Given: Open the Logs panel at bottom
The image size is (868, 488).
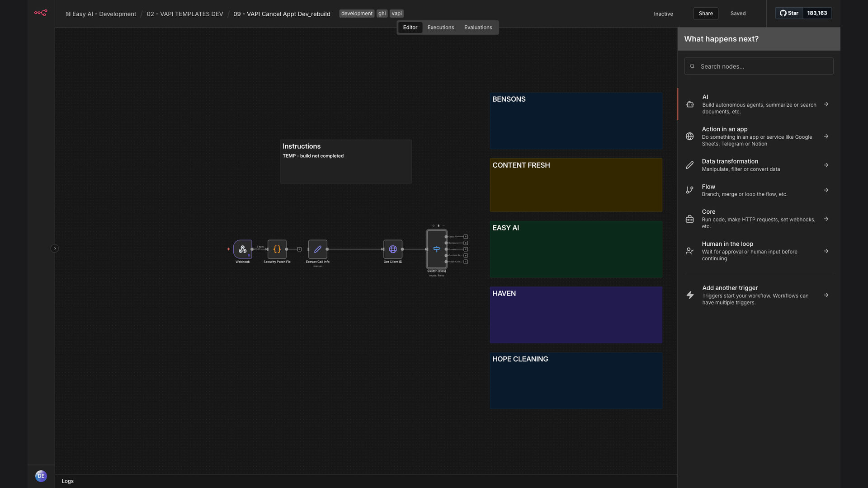Looking at the screenshot, I should point(68,481).
